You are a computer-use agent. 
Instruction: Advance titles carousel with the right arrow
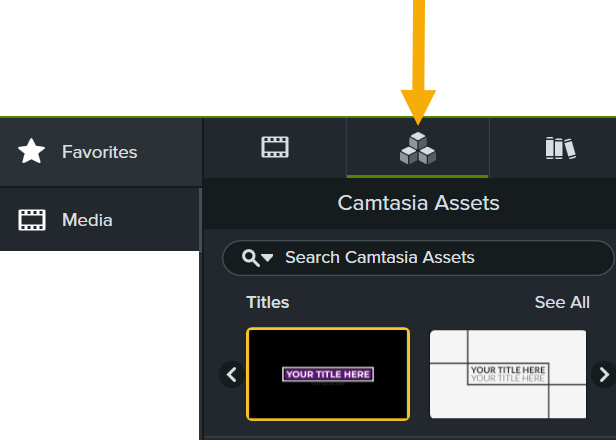coord(603,375)
